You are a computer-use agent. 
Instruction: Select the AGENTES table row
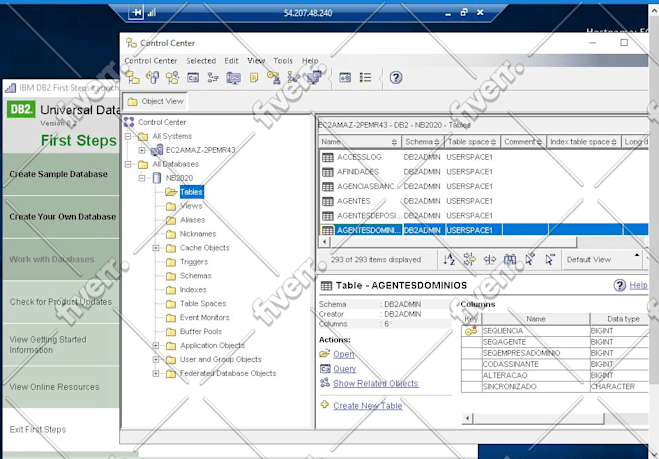pyautogui.click(x=483, y=201)
